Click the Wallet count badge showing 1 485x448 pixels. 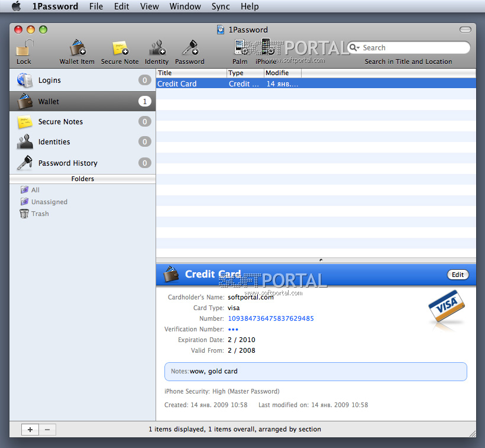(x=145, y=101)
